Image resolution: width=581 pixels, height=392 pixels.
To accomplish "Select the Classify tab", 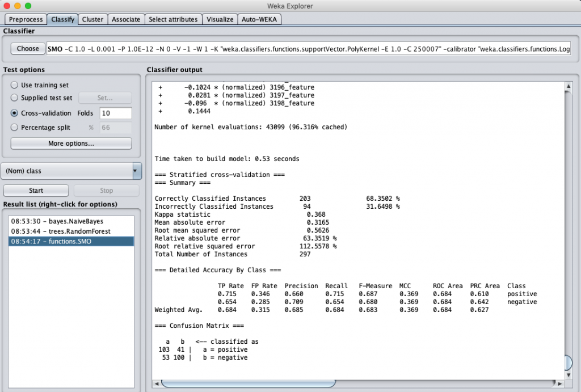I will coord(62,19).
